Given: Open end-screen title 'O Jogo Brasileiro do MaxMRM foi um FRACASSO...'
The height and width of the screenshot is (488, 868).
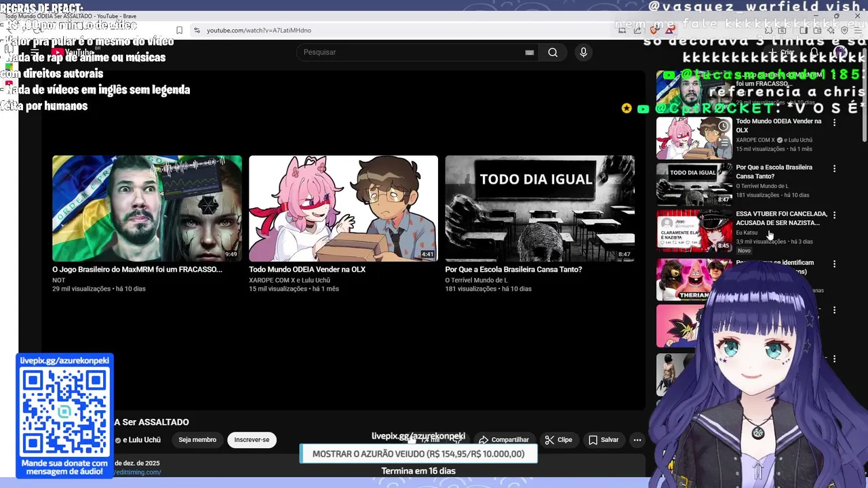Looking at the screenshot, I should tap(137, 269).
